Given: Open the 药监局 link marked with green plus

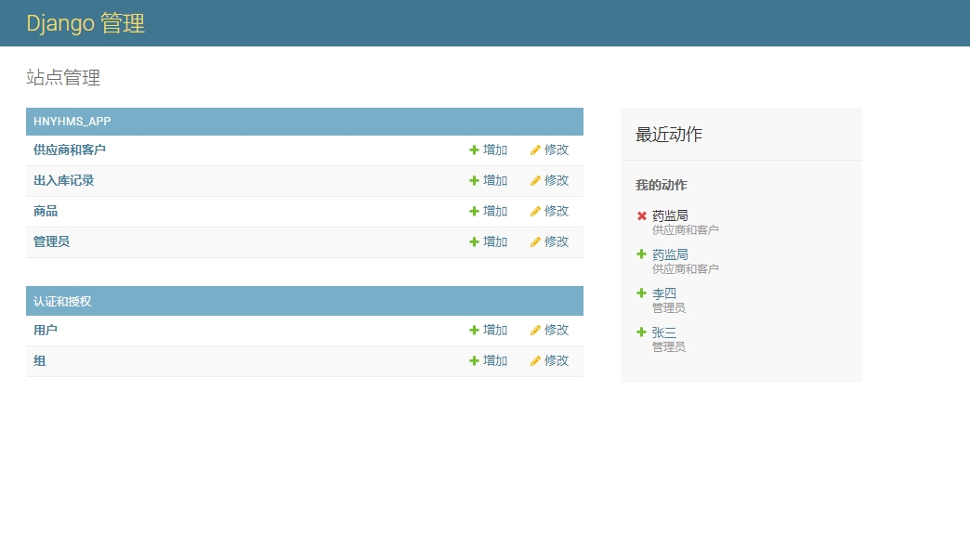Looking at the screenshot, I should point(670,254).
